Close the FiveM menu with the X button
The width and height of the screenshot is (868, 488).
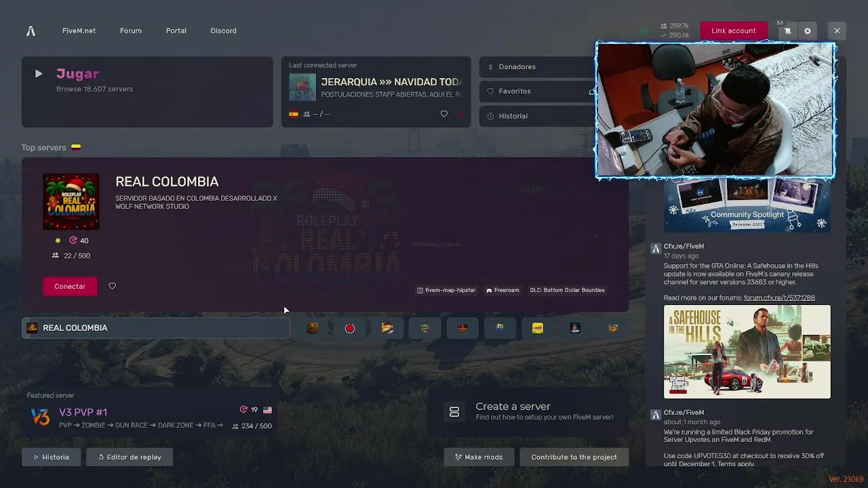[837, 30]
